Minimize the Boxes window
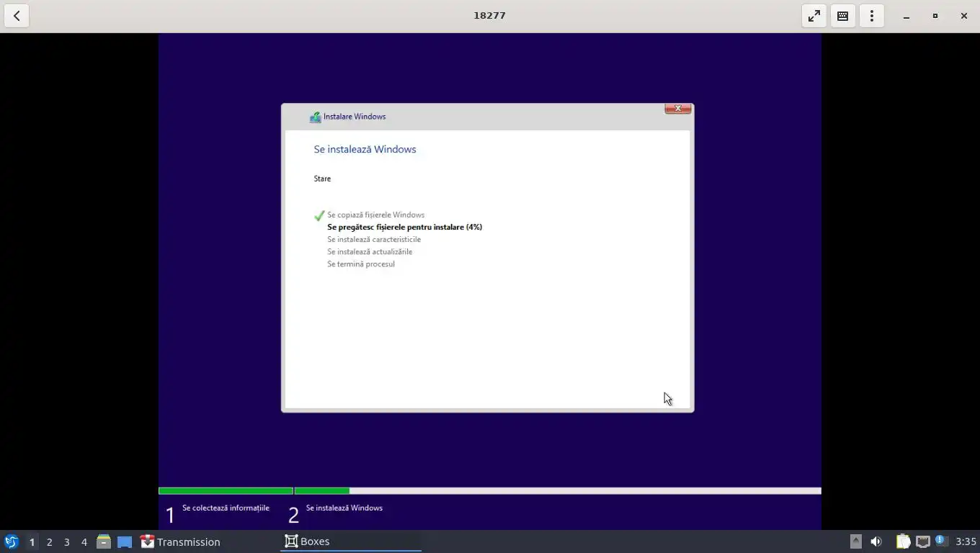This screenshot has height=553, width=980. click(906, 16)
